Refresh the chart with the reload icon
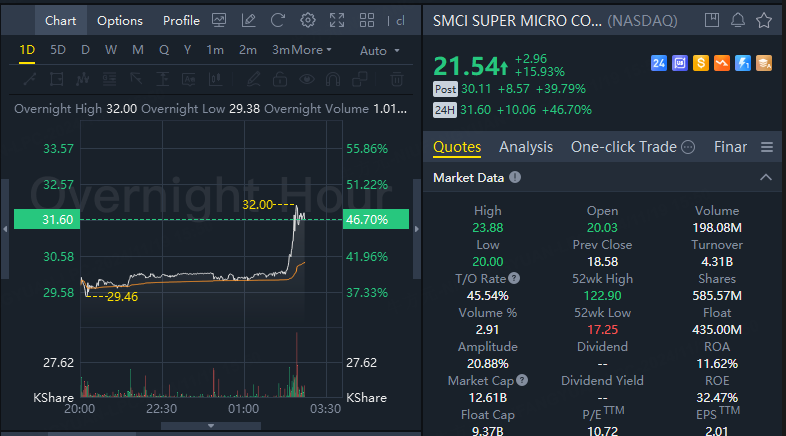This screenshot has width=786, height=436. 278,21
